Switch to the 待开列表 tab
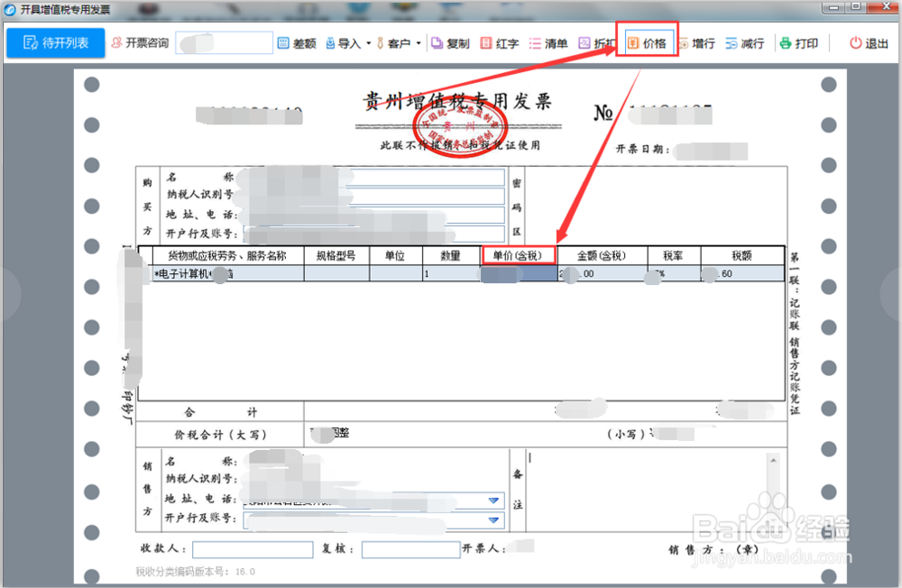902x588 pixels. pos(55,42)
